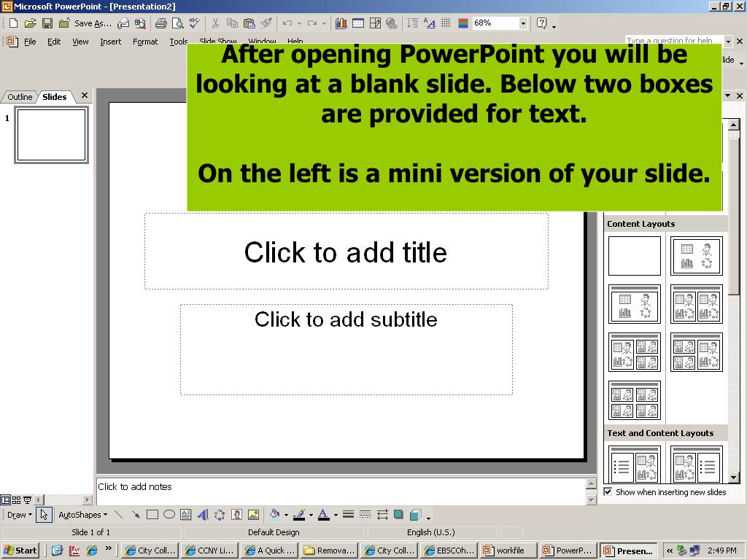747x560 pixels.
Task: Choose the Select Objects arrow tool
Action: click(x=44, y=515)
